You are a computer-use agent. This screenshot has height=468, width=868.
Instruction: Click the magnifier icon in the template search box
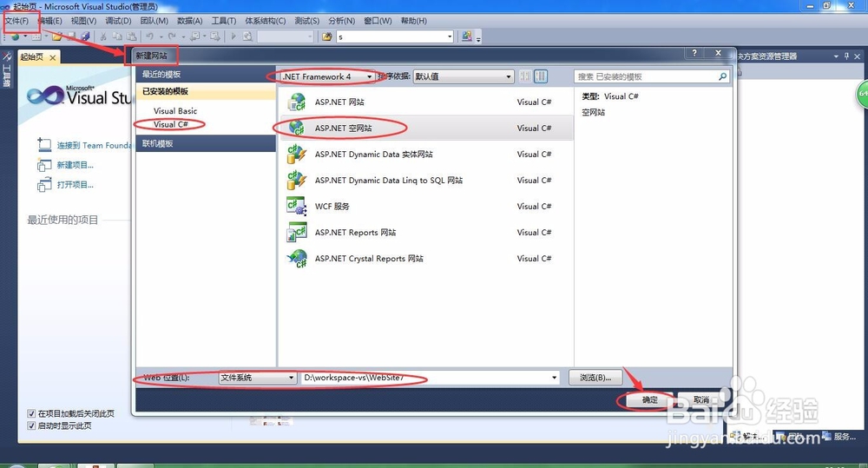(x=722, y=76)
